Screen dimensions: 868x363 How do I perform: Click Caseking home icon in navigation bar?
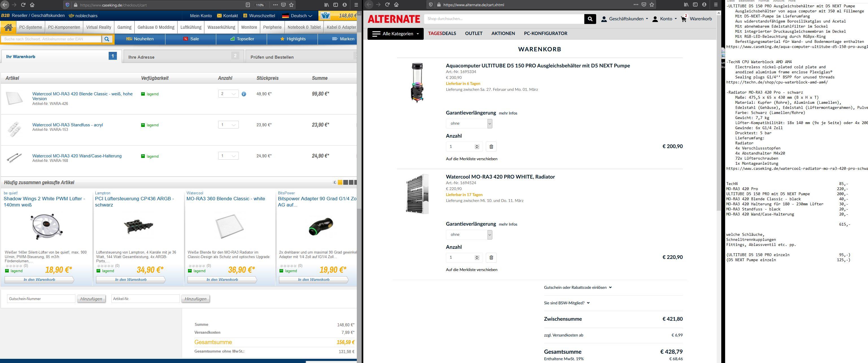click(8, 27)
